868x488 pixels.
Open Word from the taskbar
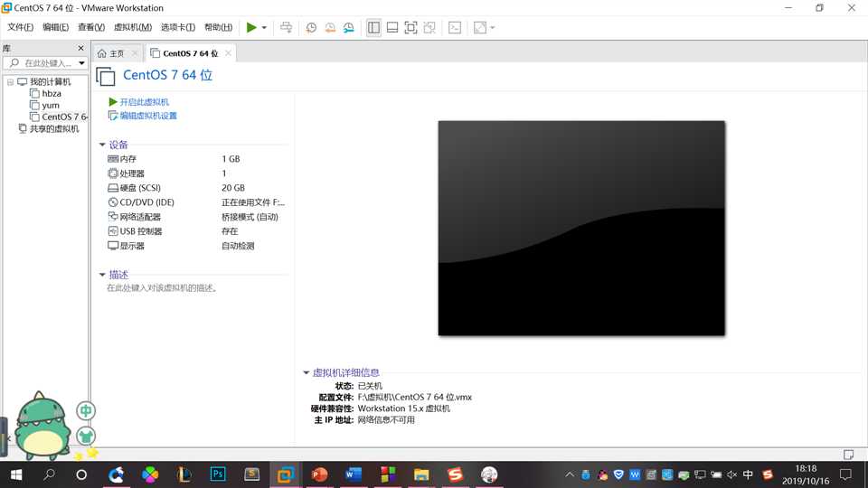pyautogui.click(x=354, y=474)
